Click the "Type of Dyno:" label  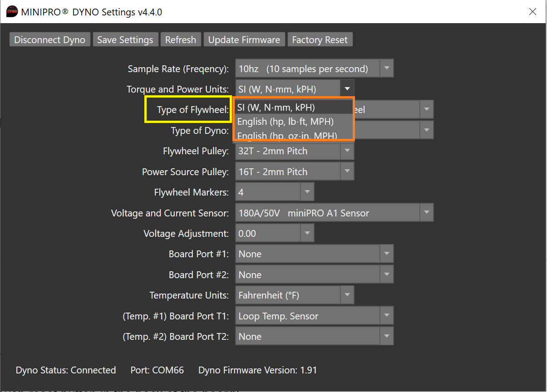(200, 131)
